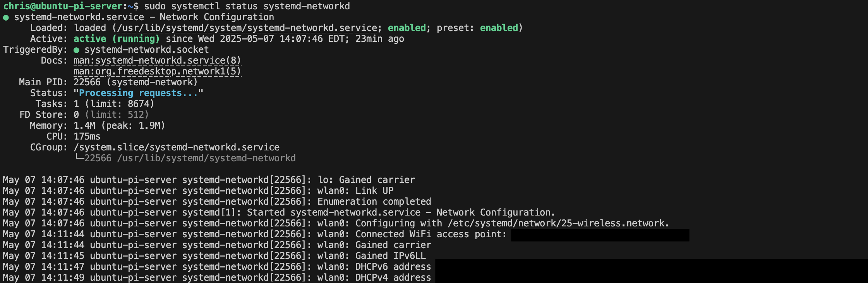Click the green preset "enabled" value
This screenshot has height=283, width=868.
point(499,28)
